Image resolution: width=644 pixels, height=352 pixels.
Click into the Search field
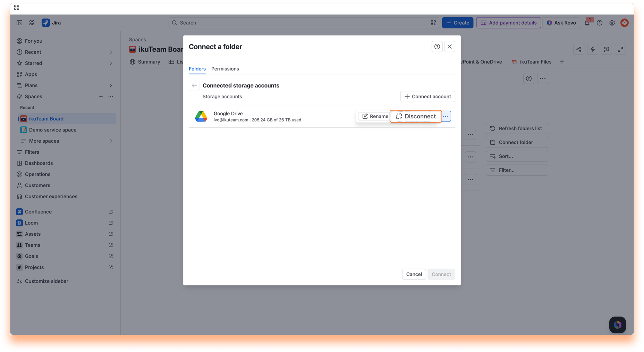304,23
